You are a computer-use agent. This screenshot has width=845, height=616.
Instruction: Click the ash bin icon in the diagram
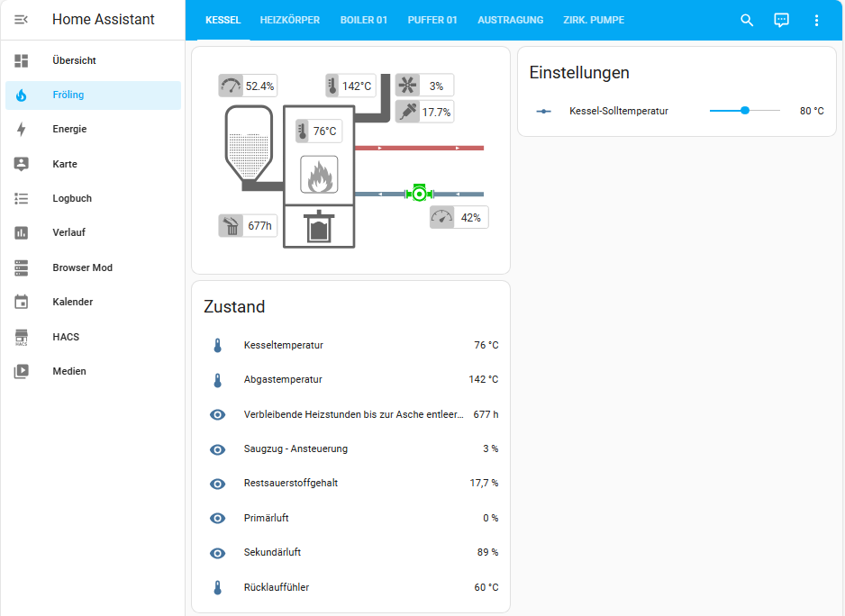[x=319, y=227]
